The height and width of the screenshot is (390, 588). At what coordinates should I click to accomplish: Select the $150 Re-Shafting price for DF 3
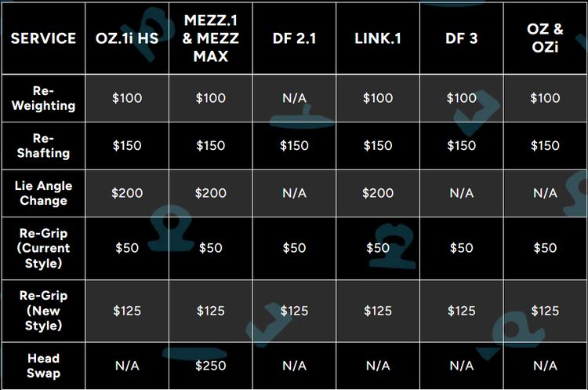[x=461, y=145]
